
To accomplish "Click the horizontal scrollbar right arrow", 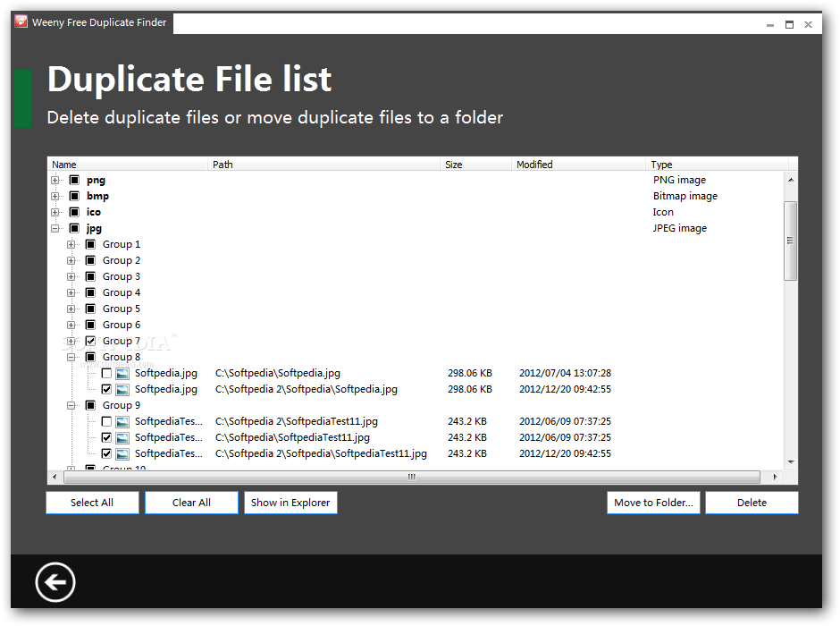I will click(775, 477).
